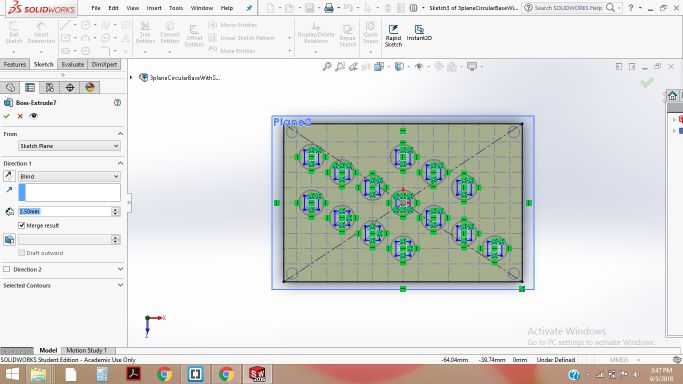Open the File menu

point(96,8)
